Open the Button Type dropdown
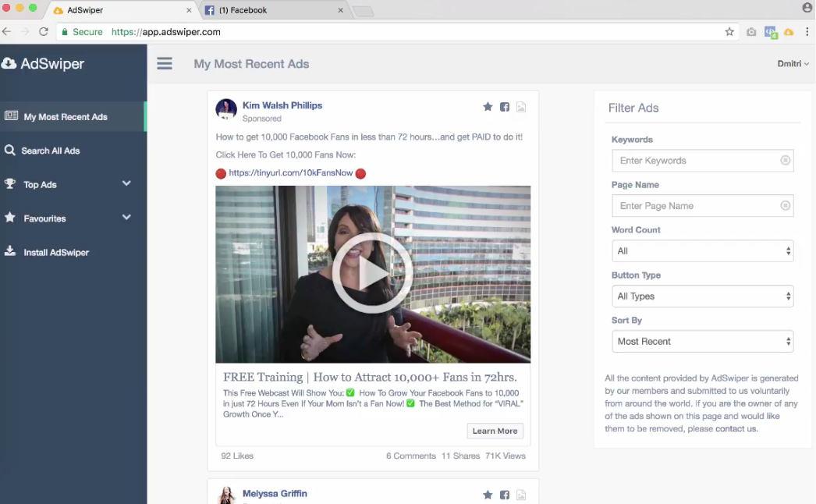The image size is (816, 504). [701, 296]
